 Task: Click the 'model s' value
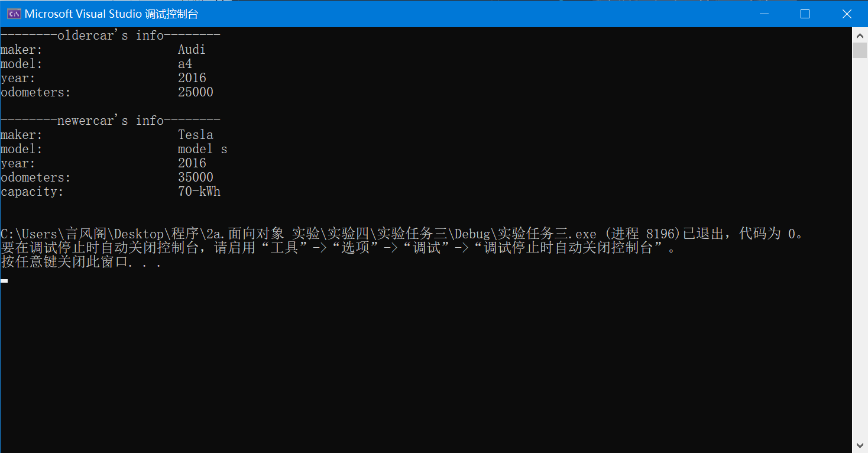(203, 149)
